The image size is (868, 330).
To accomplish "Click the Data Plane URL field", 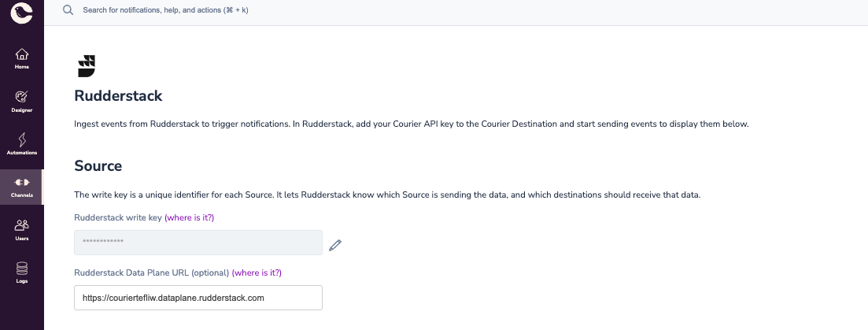I will (198, 298).
